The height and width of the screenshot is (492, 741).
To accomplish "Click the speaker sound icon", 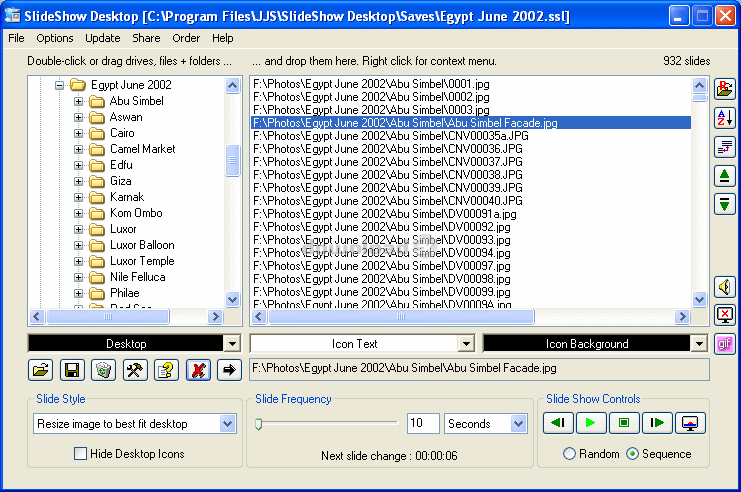I will point(726,287).
